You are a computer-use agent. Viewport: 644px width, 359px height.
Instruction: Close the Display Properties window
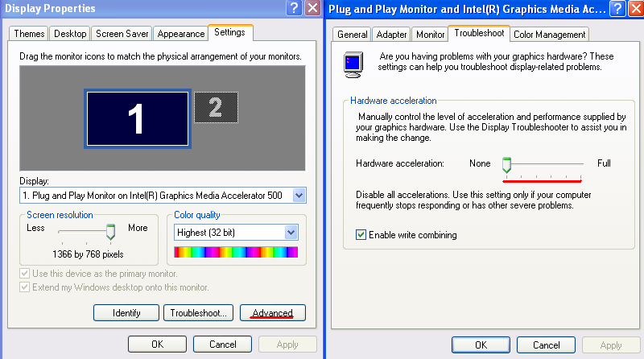coord(313,8)
